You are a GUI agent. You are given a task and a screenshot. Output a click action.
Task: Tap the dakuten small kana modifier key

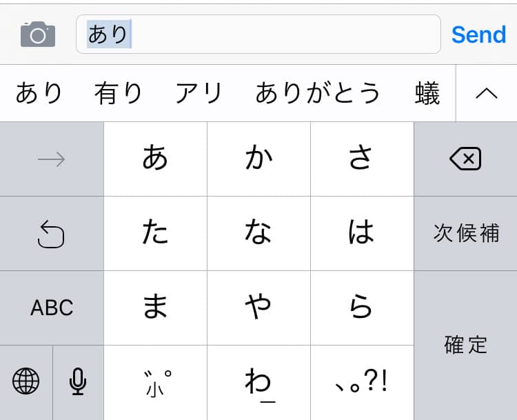click(x=155, y=382)
